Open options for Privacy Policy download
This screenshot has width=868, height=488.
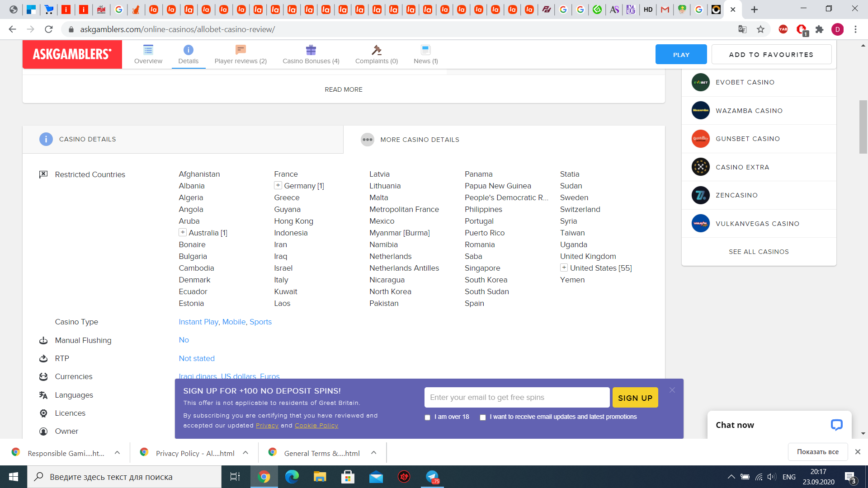pyautogui.click(x=245, y=453)
